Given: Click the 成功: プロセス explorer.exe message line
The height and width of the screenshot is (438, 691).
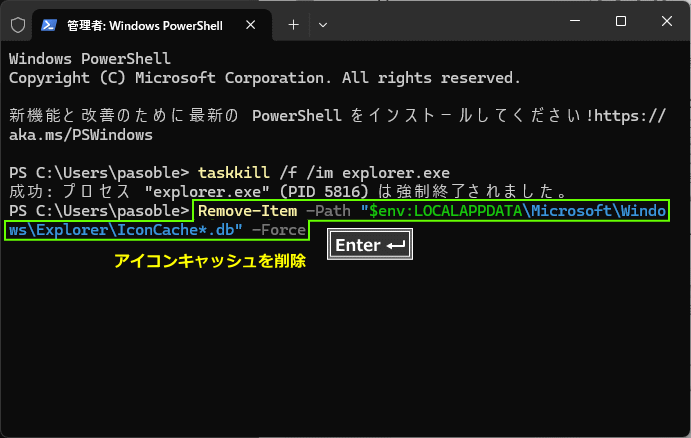Looking at the screenshot, I should click(x=289, y=192).
